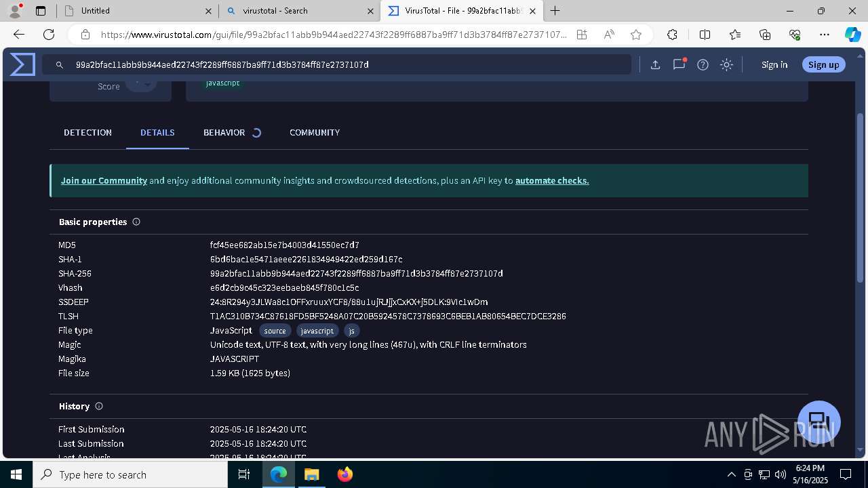Click the blue floating chat widget button
Viewport: 868px width, 488px height.
[x=819, y=422]
